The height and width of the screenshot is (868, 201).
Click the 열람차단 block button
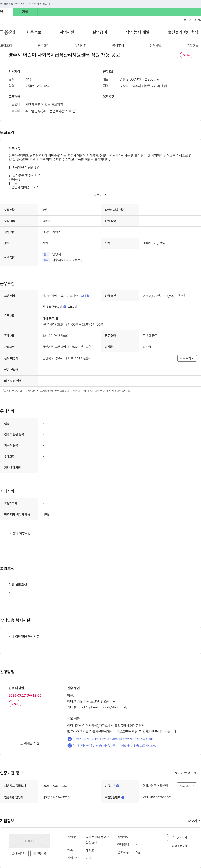click(x=40, y=854)
